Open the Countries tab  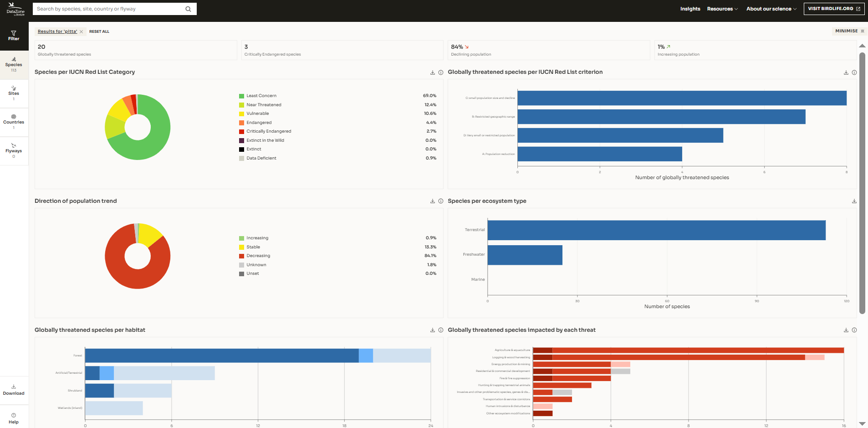coord(14,122)
